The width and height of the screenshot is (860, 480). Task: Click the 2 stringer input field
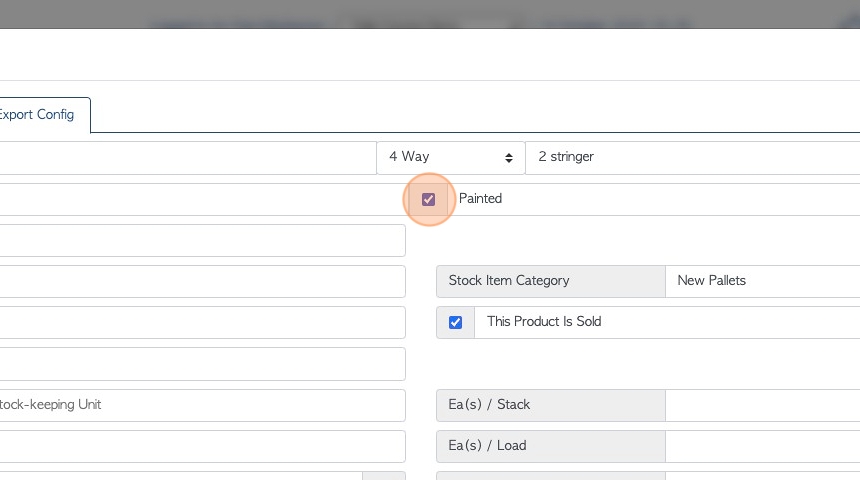693,157
